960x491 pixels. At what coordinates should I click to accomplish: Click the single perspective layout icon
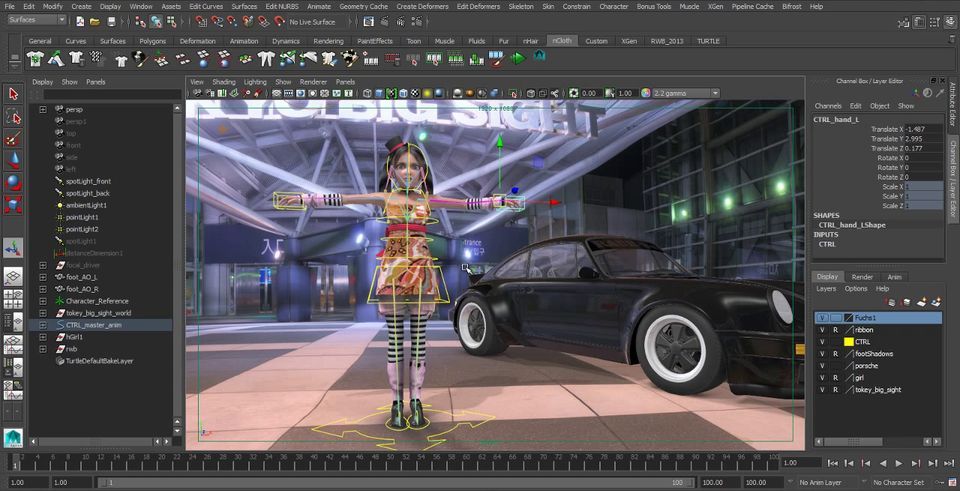13,276
